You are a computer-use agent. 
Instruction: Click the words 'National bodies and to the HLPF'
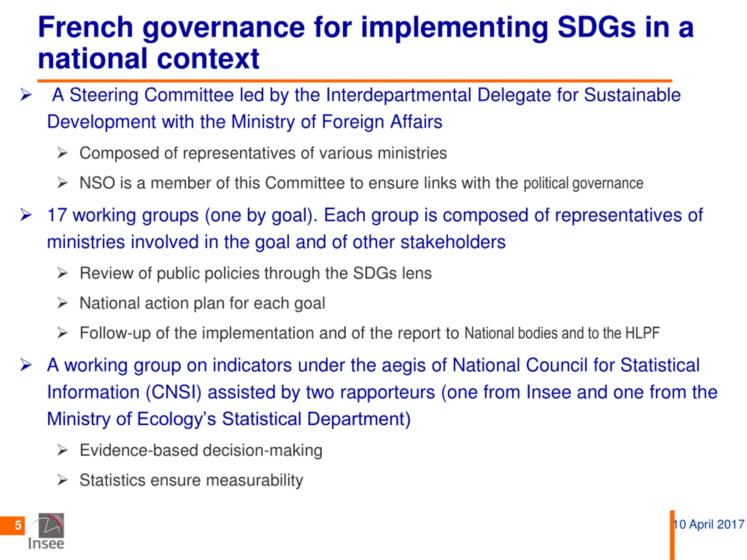point(562,333)
